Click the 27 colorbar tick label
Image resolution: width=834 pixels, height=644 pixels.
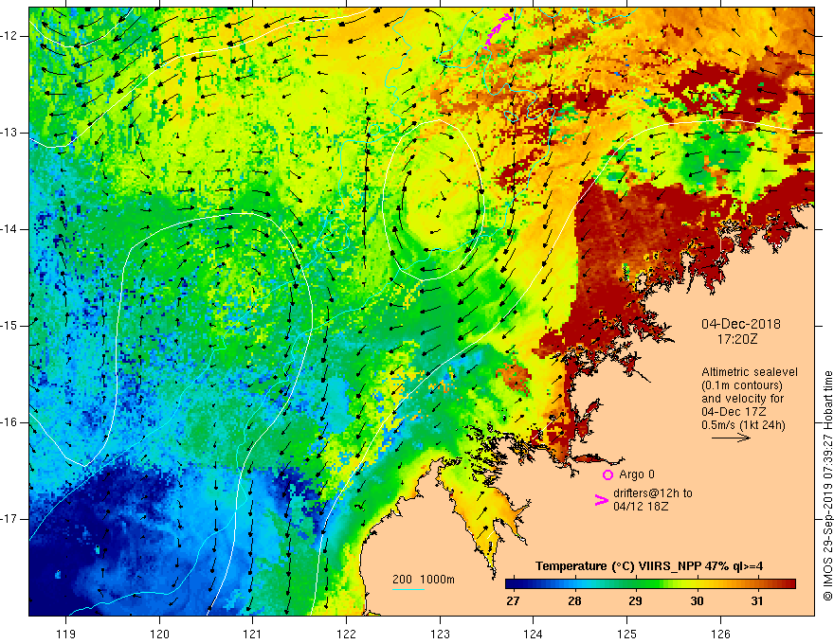point(513,601)
